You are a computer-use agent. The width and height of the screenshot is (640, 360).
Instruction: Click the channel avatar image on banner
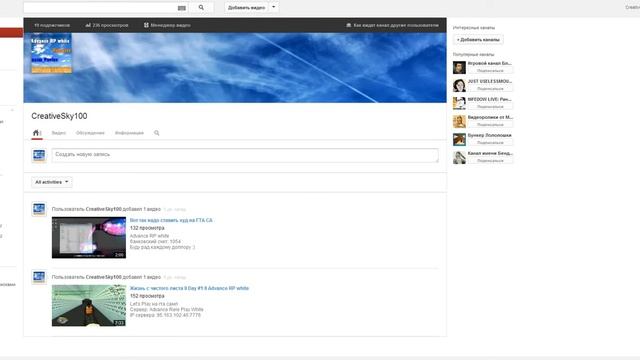click(x=51, y=53)
